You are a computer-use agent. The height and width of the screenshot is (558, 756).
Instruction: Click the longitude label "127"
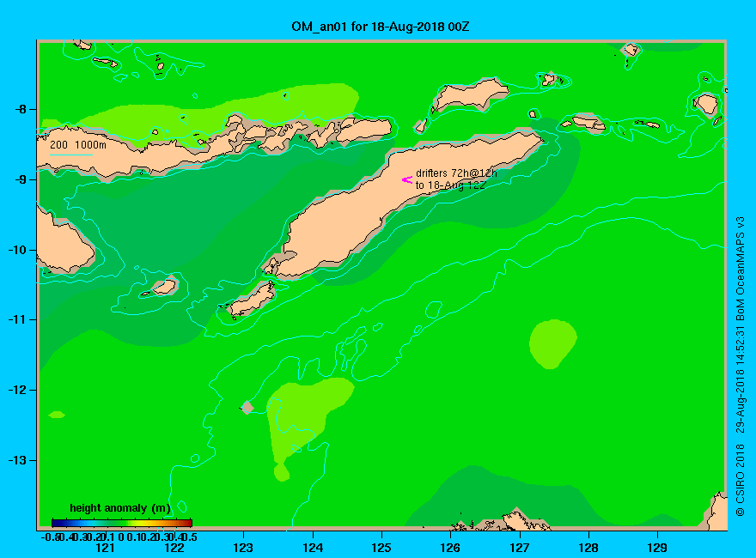pyautogui.click(x=519, y=548)
